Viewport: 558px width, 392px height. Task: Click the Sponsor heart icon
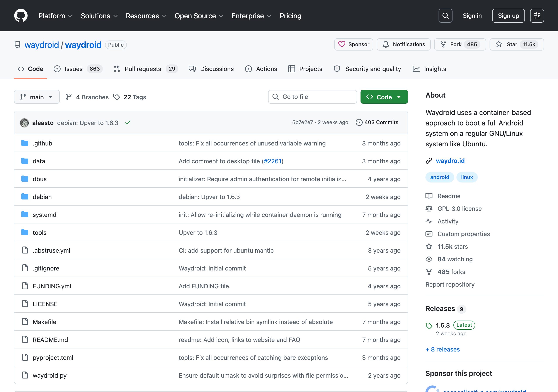tap(342, 44)
